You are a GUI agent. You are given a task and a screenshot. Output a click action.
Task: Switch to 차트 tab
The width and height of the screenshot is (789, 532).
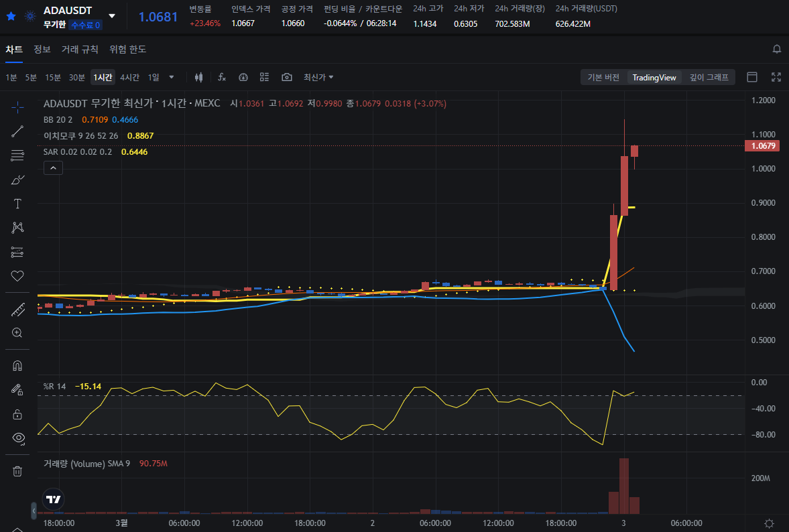tap(14, 50)
